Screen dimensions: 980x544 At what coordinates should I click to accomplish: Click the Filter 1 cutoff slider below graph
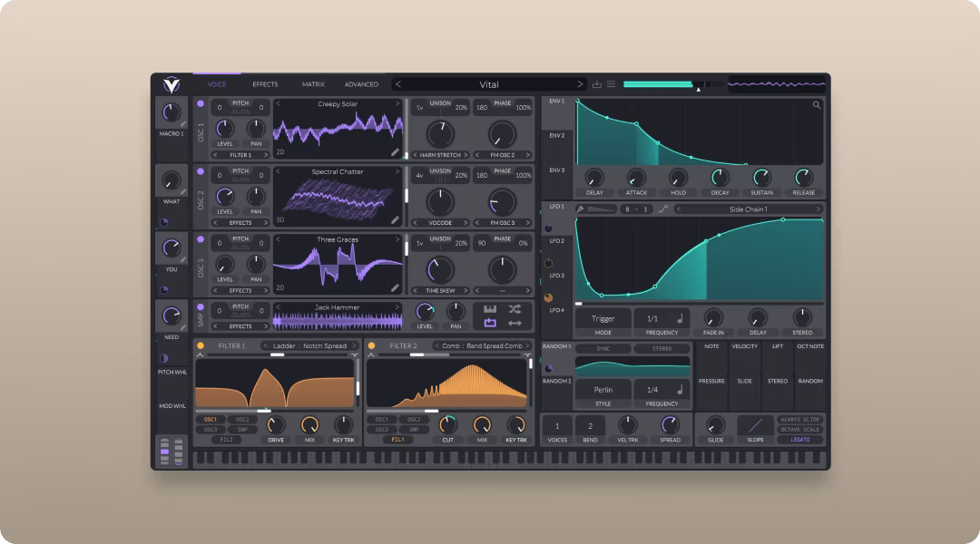[x=275, y=411]
